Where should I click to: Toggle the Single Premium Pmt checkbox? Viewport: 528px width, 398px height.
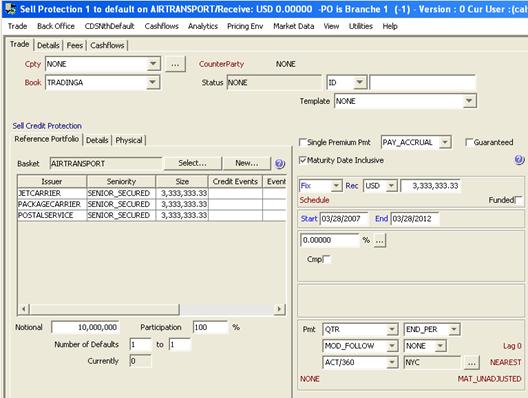pyautogui.click(x=302, y=142)
